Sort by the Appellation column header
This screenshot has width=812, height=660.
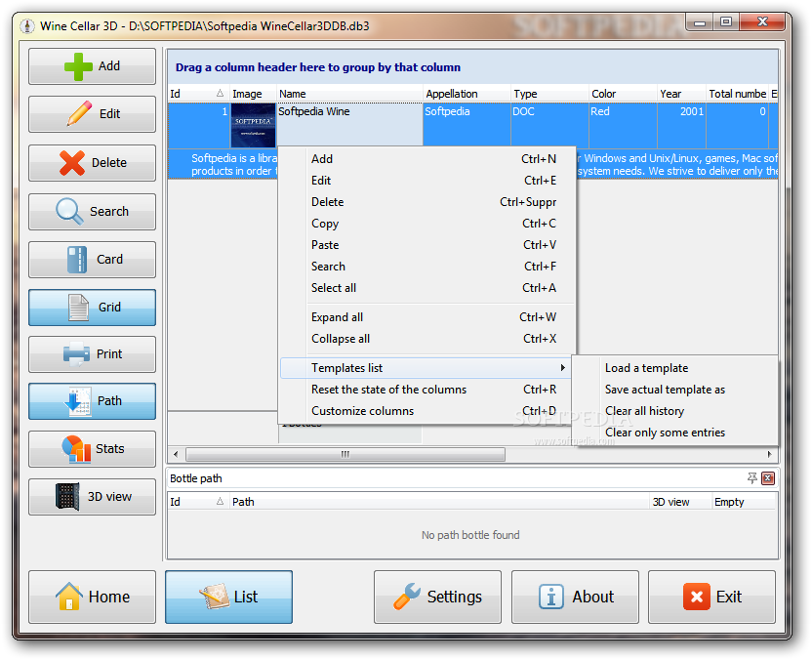tap(467, 94)
